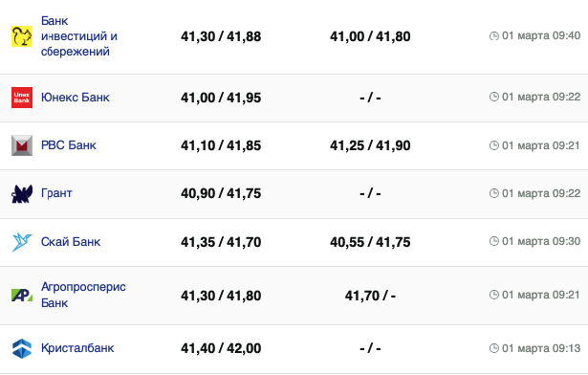Click the 01 марта 09:30 timestamp

tap(541, 241)
